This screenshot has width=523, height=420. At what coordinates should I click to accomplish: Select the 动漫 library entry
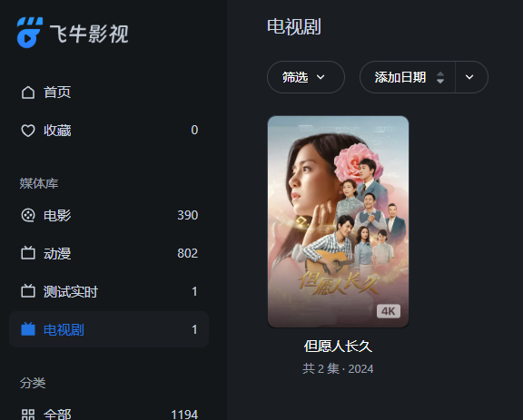click(109, 253)
